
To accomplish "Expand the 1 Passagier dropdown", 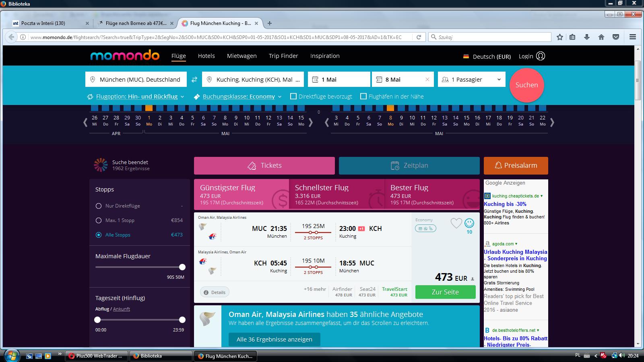I will (x=472, y=80).
